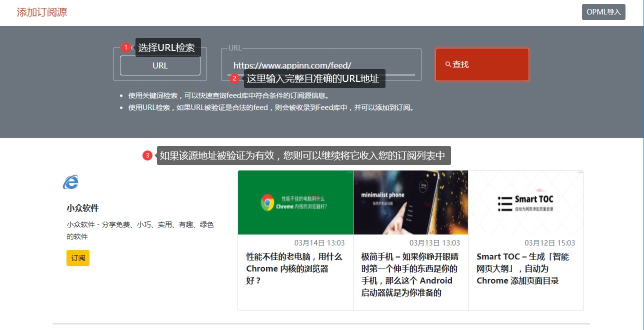Open article 极简手机 Android 启动器
The image size is (644, 330).
(x=409, y=274)
